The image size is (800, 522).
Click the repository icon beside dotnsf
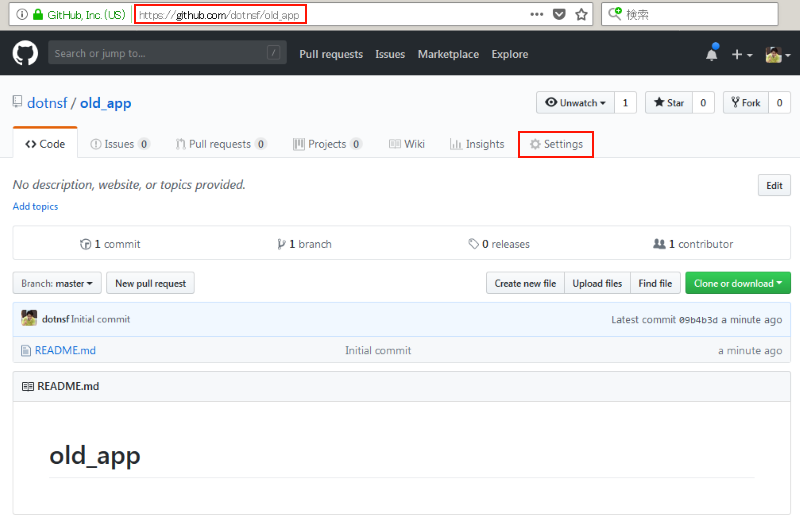click(x=17, y=102)
